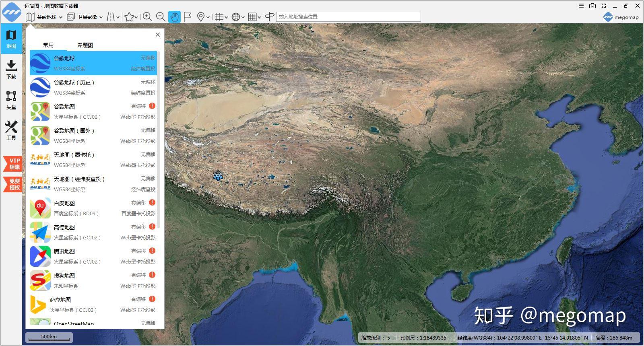Select 谷歌地球（历史）map source
This screenshot has height=346, width=644.
click(93, 87)
